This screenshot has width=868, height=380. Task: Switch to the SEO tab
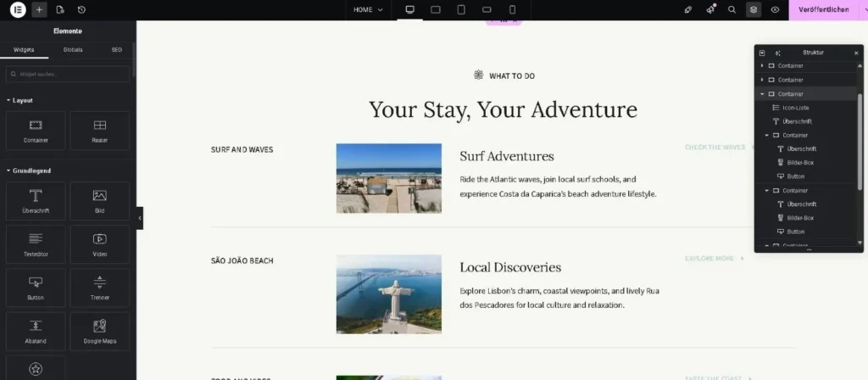click(117, 50)
